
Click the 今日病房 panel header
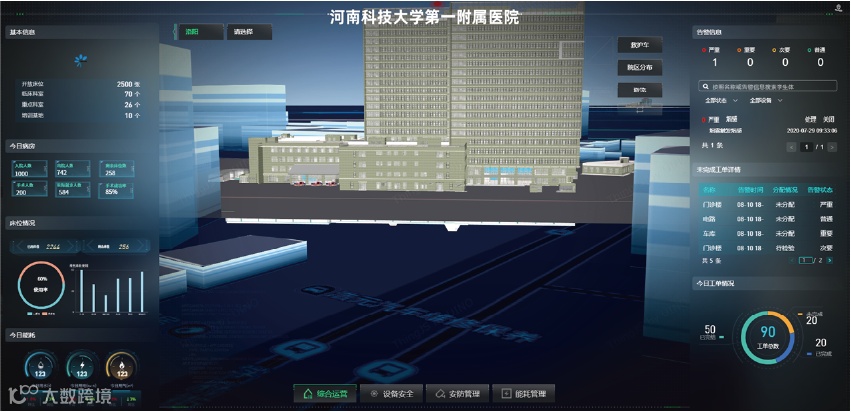click(x=81, y=146)
